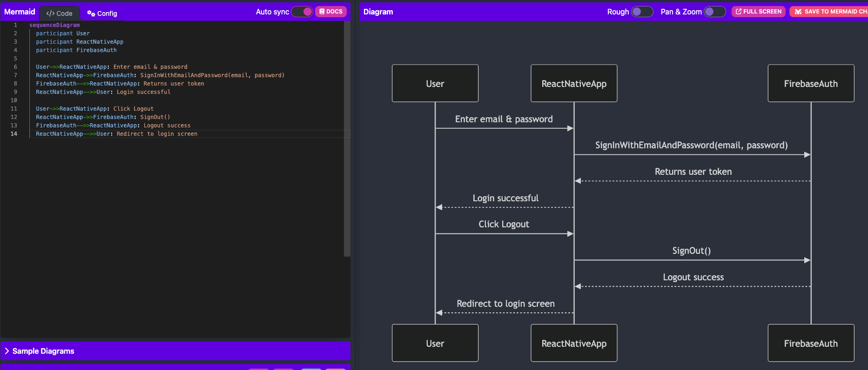Enable the Rough rendering toggle
The image size is (868, 370).
642,12
